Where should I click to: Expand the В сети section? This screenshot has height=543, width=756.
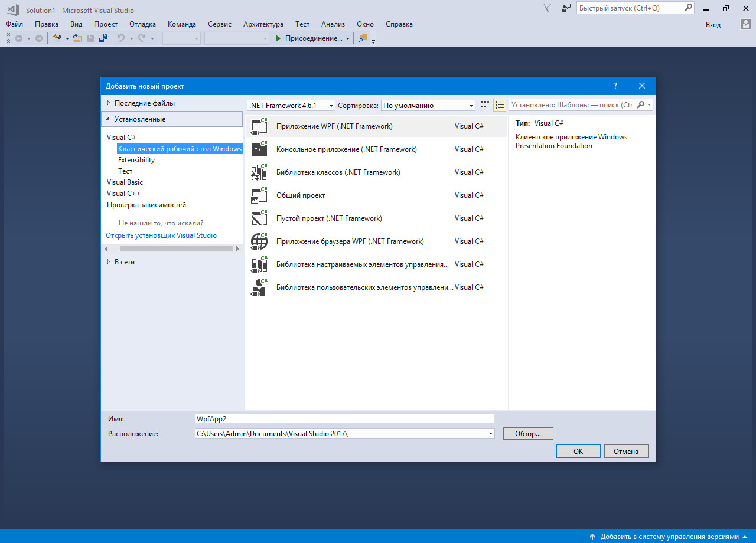point(108,261)
